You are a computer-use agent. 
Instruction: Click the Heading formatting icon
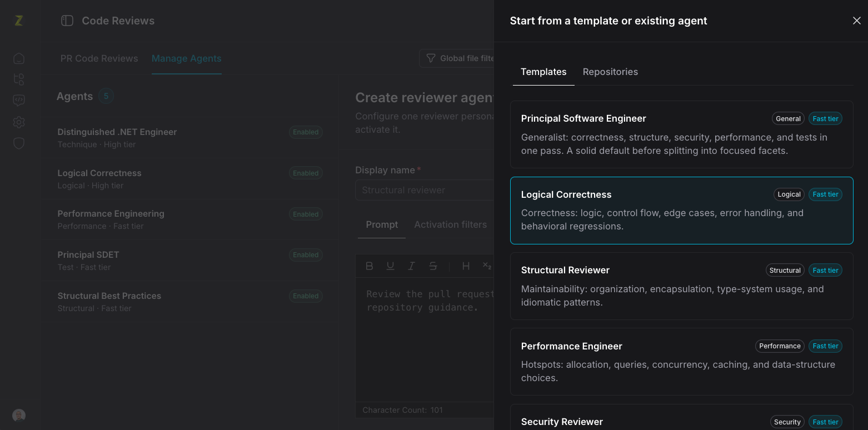pyautogui.click(x=466, y=266)
